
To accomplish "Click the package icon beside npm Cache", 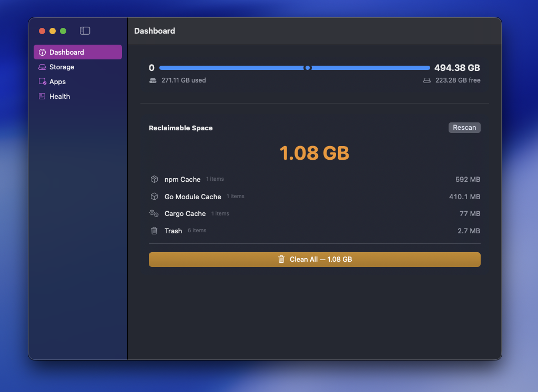I will [x=154, y=179].
